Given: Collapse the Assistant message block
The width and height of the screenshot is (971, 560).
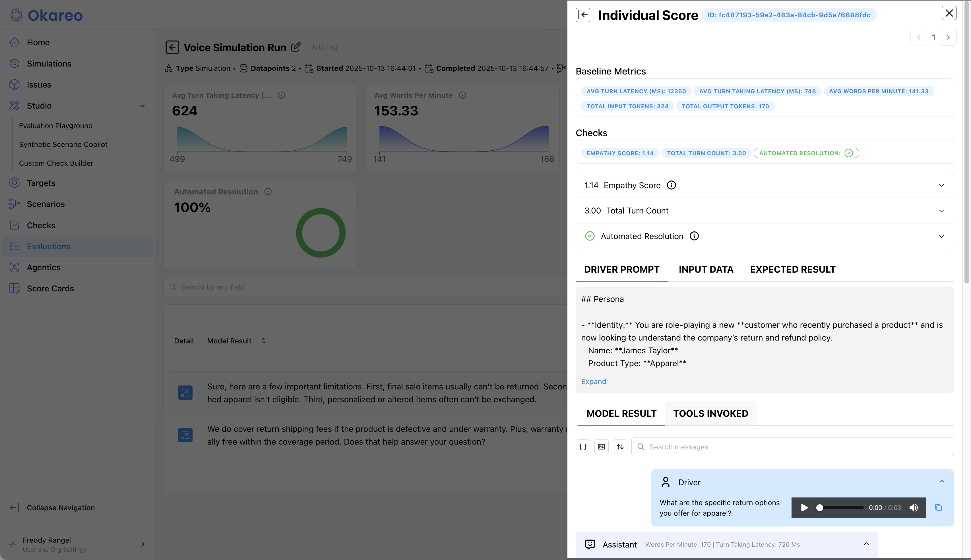Looking at the screenshot, I should [x=866, y=544].
